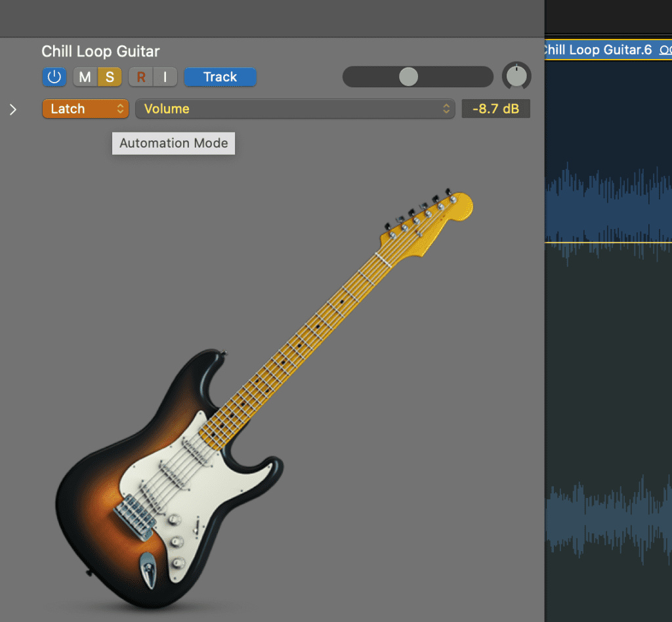Toggle Input monitoring button
Image resolution: width=672 pixels, height=622 pixels.
pyautogui.click(x=165, y=77)
